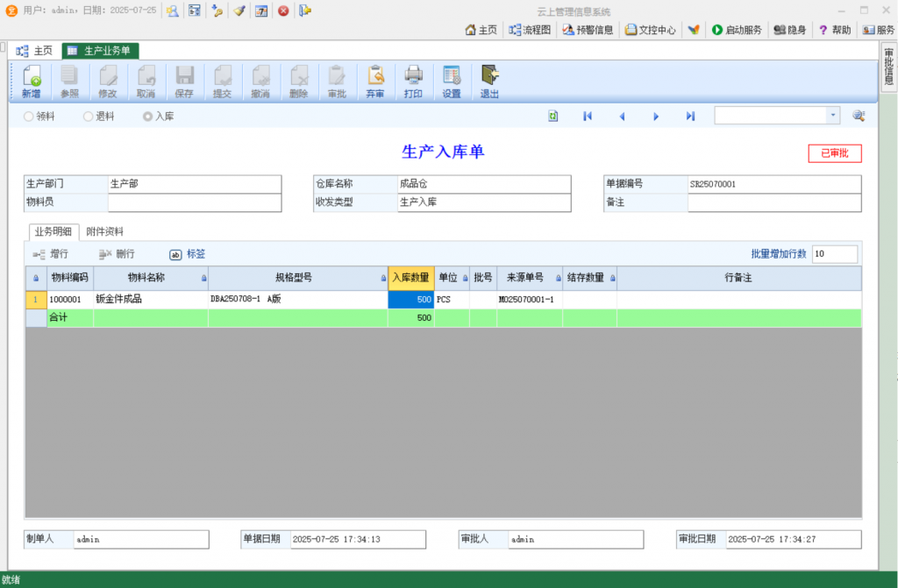Open 主页 in the top menu
The width and height of the screenshot is (898, 588).
point(481,30)
